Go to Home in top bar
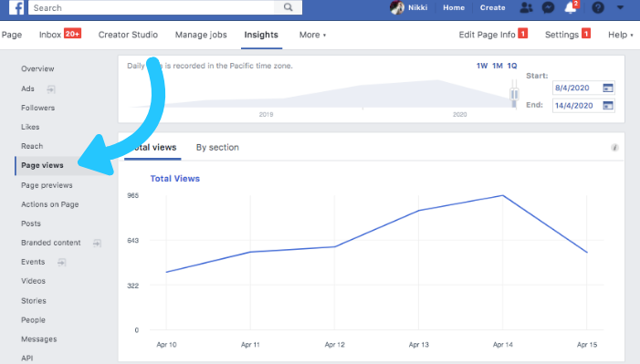Screen dimensions: 640x364 click(x=454, y=7)
